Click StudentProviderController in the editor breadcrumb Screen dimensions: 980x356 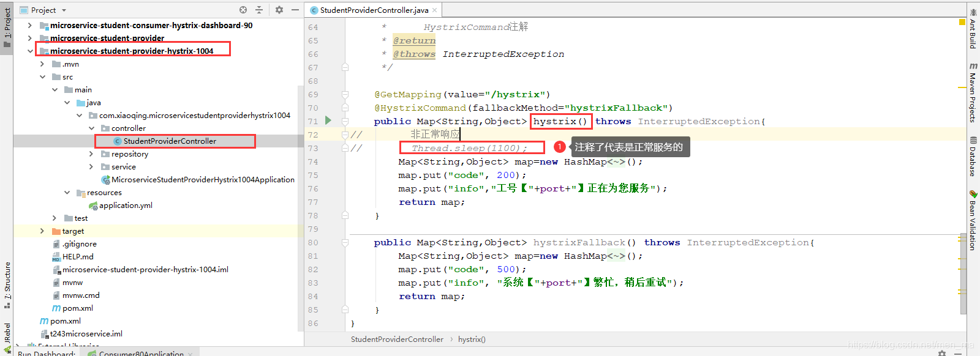397,339
